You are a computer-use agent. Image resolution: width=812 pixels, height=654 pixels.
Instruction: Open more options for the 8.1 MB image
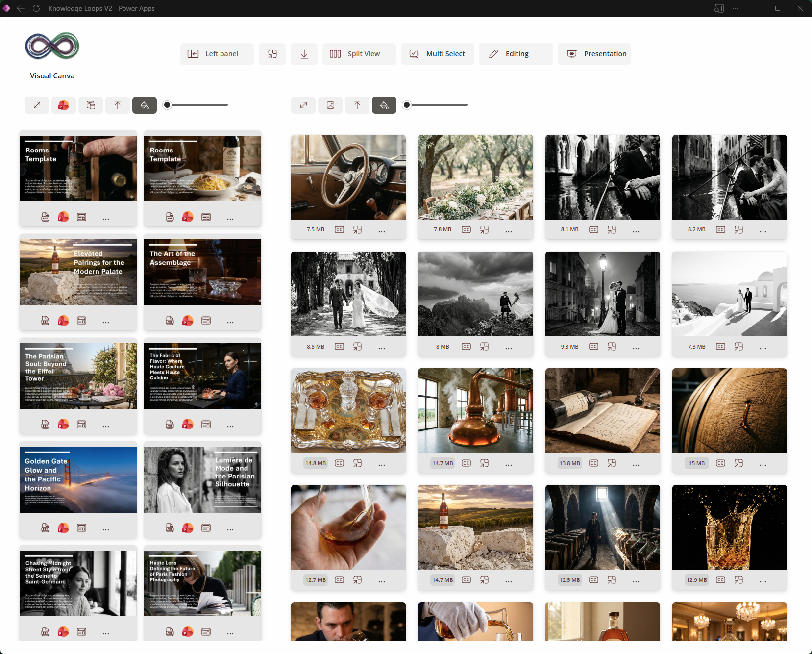pyautogui.click(x=636, y=231)
